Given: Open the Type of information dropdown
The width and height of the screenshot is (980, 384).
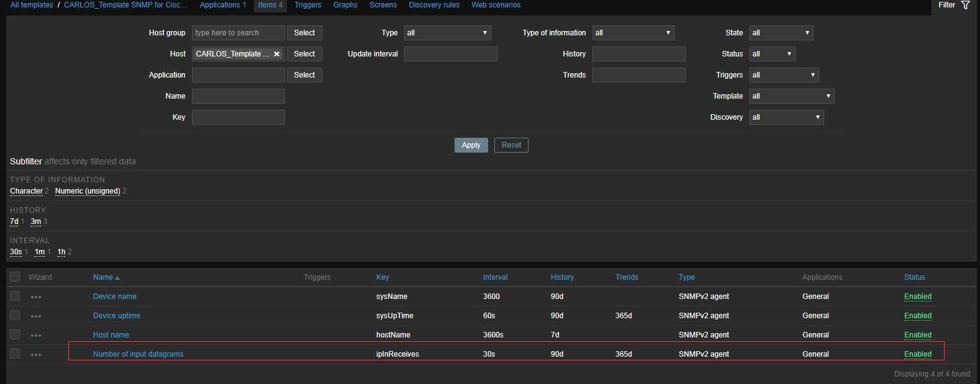Looking at the screenshot, I should click(x=633, y=33).
